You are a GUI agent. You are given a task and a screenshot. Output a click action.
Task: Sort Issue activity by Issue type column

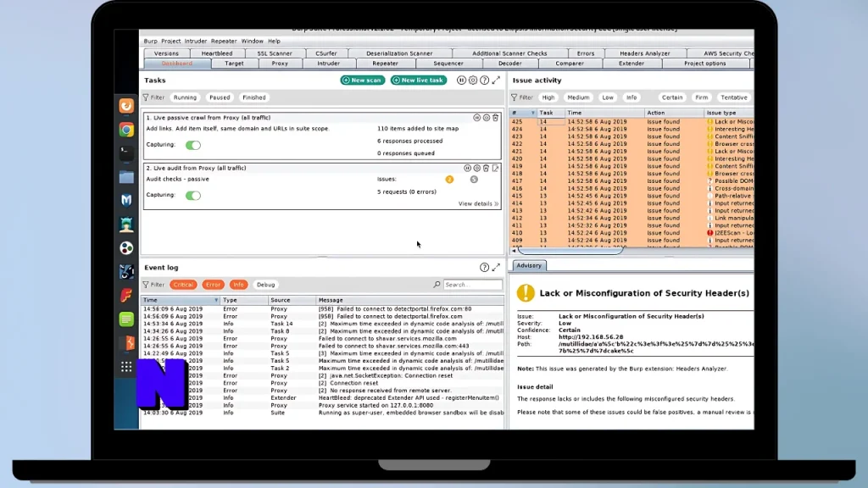coord(728,113)
